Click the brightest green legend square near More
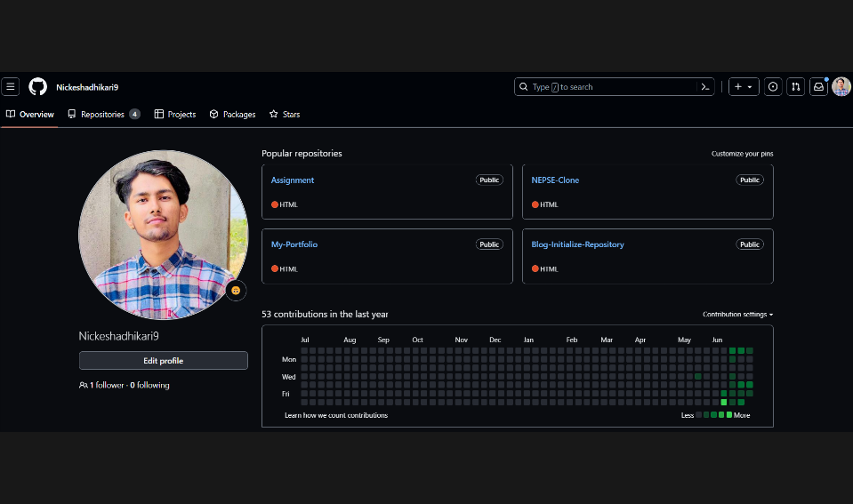Screen dimensions: 853x504 click(729, 415)
